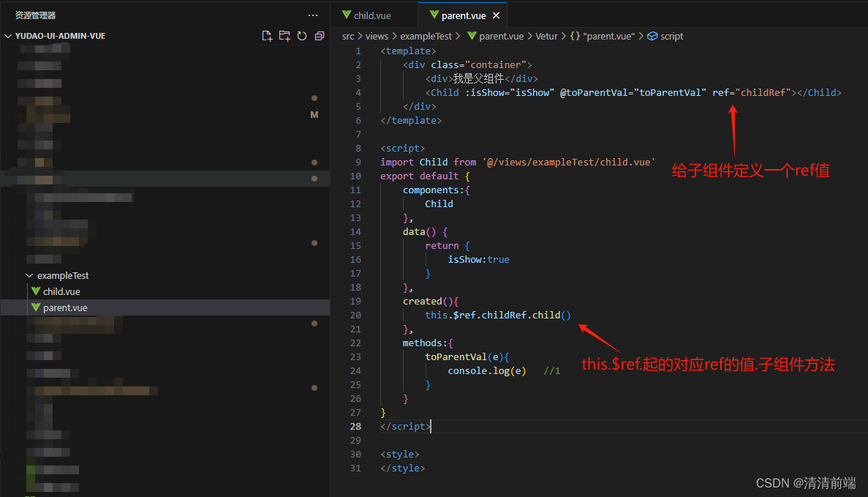Select parent.vue in the file tree
This screenshot has width=868, height=497.
(65, 307)
